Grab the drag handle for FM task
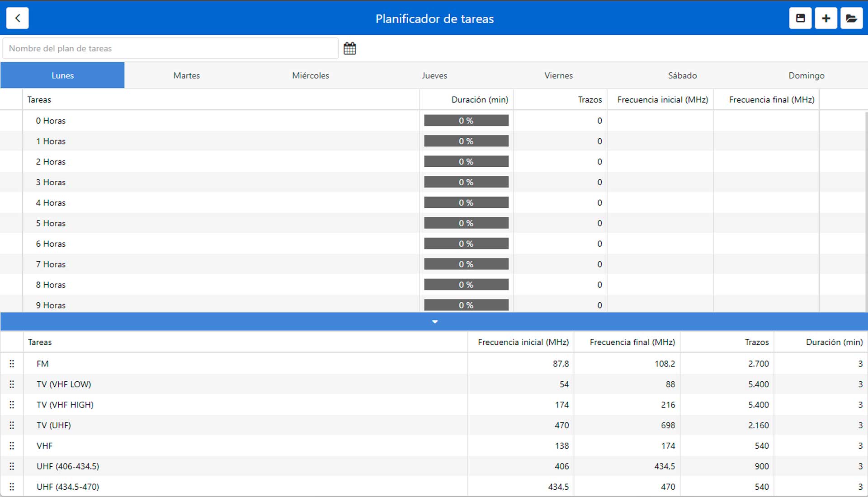This screenshot has width=868, height=497. point(12,364)
